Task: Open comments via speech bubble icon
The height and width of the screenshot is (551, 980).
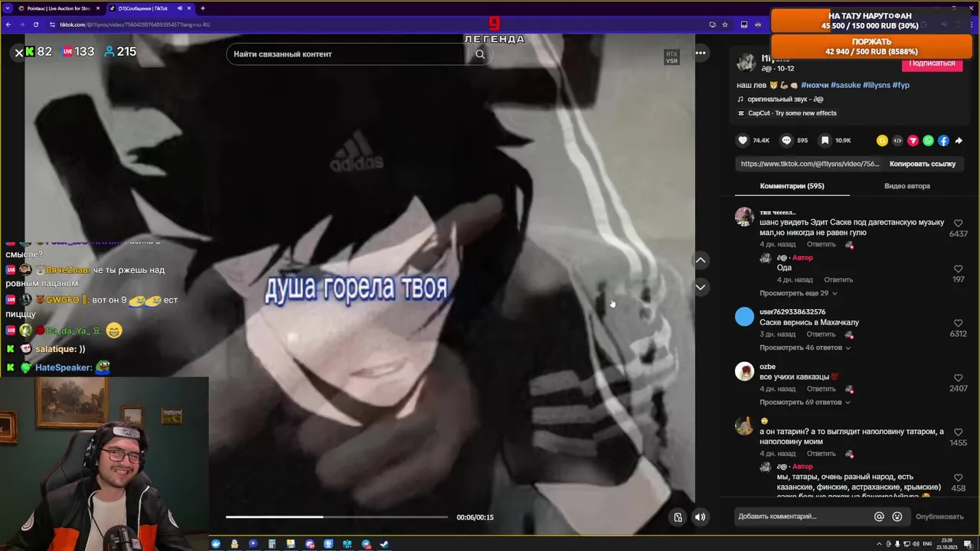Action: coord(786,140)
